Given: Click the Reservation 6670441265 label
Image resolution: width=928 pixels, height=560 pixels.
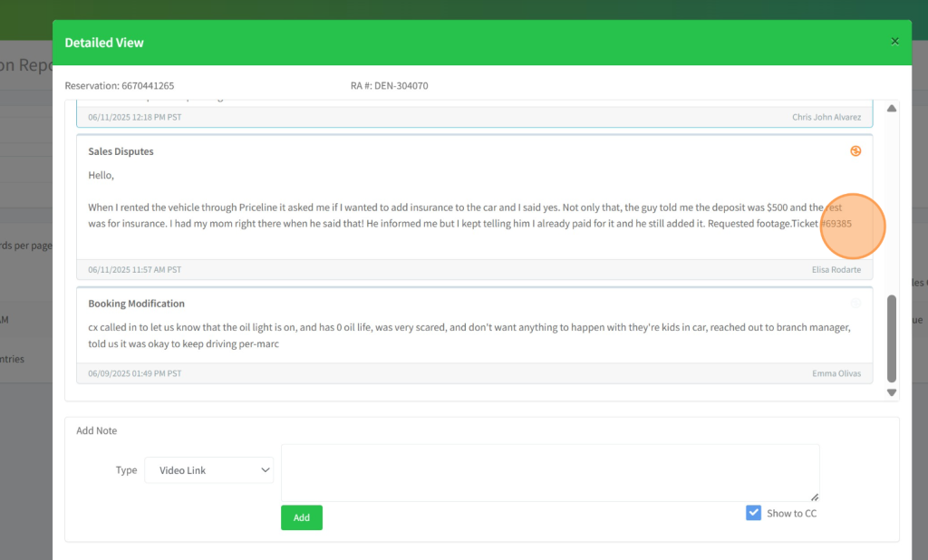Looking at the screenshot, I should coord(119,86).
